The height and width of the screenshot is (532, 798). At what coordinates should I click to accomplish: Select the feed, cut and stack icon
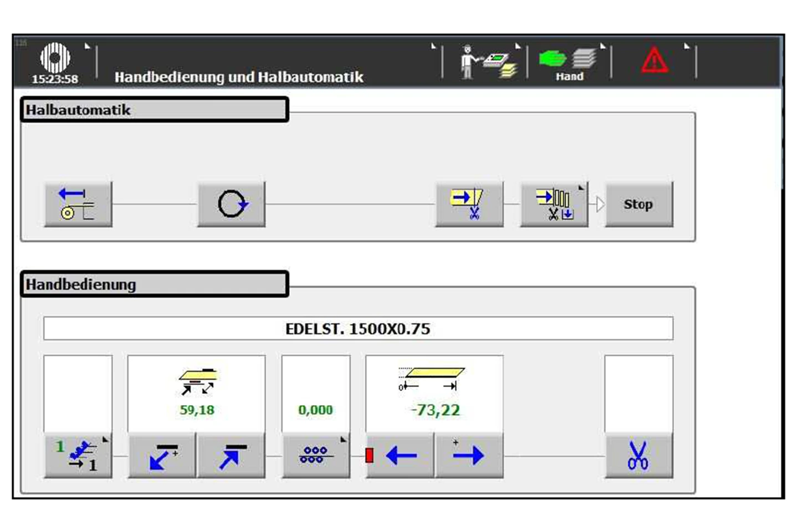[552, 205]
